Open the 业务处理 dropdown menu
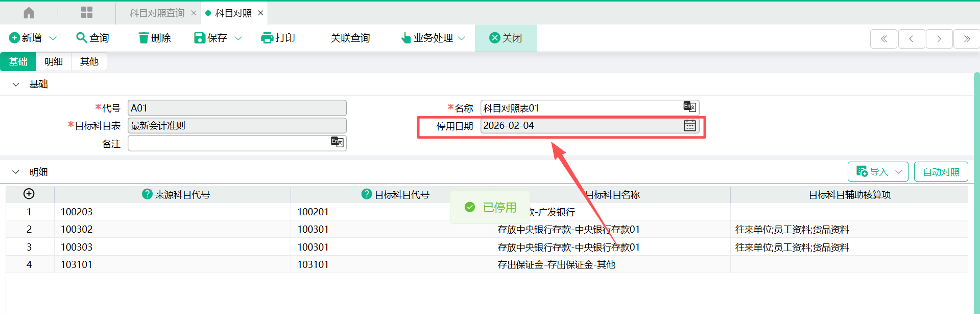The image size is (980, 314). click(433, 38)
